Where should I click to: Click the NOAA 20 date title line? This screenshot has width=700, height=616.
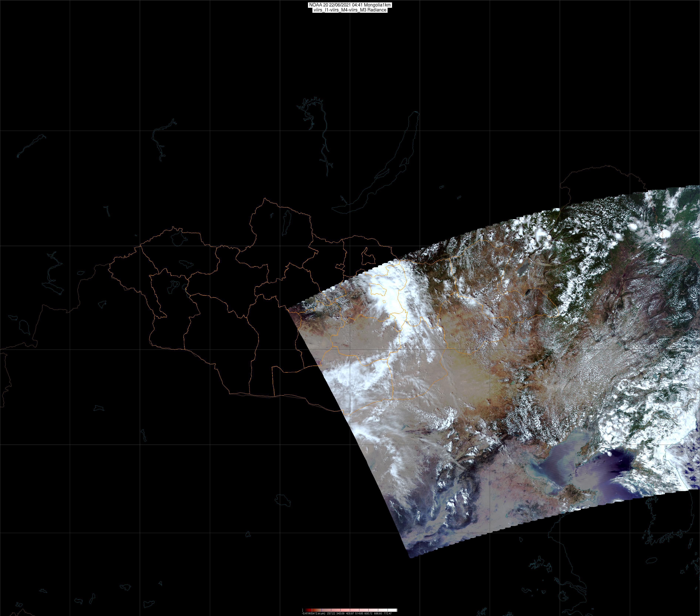pos(350,5)
